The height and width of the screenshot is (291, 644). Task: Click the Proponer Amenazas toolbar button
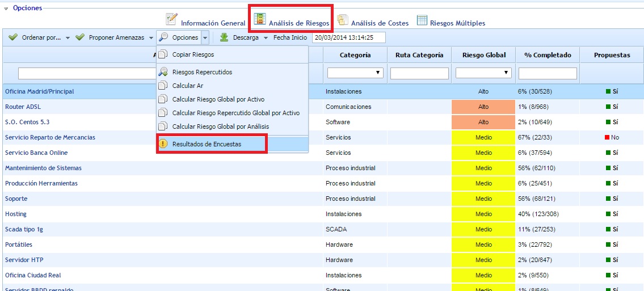pos(116,37)
